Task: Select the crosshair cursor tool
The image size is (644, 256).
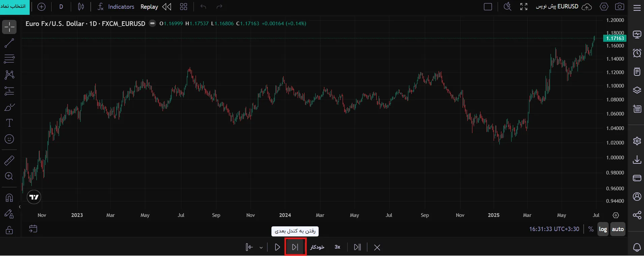Action: click(x=9, y=27)
